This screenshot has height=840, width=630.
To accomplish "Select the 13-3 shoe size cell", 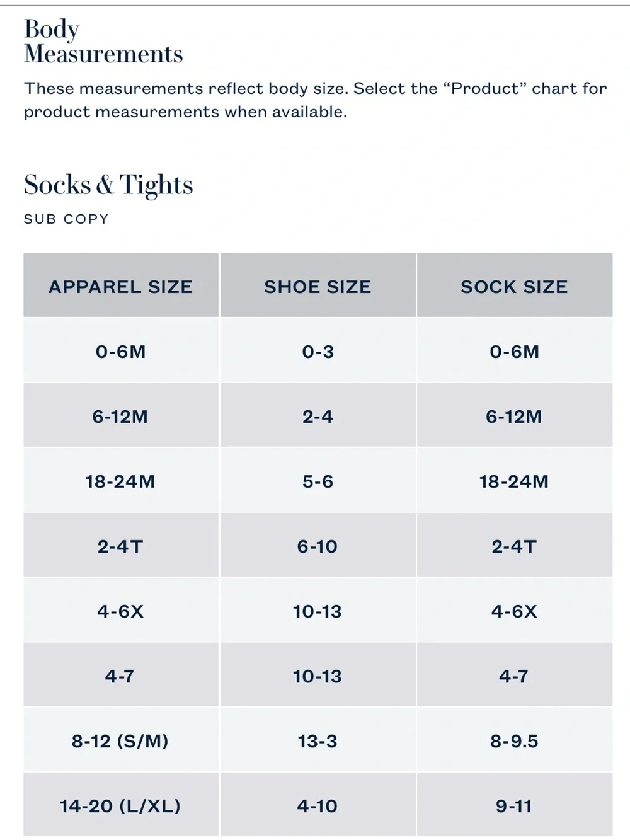I will pyautogui.click(x=318, y=740).
